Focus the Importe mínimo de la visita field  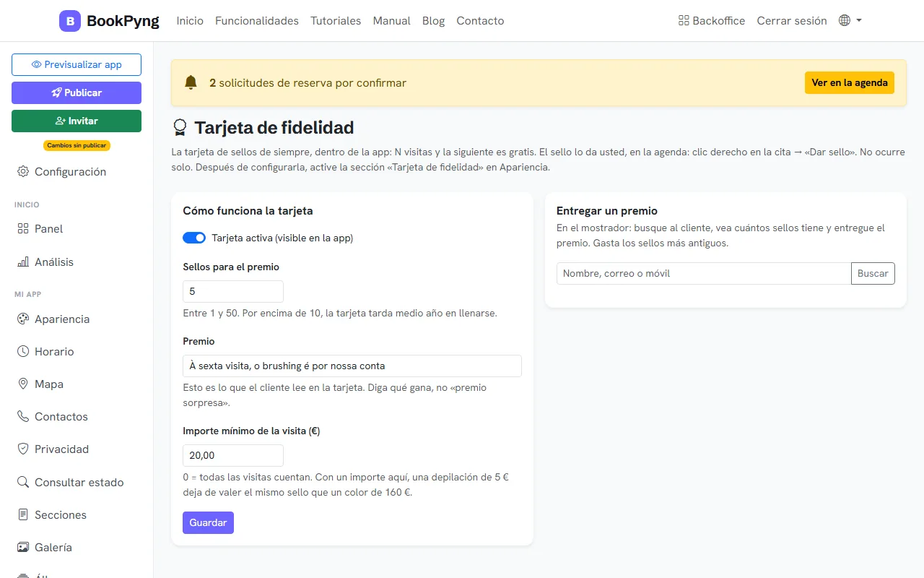233,455
